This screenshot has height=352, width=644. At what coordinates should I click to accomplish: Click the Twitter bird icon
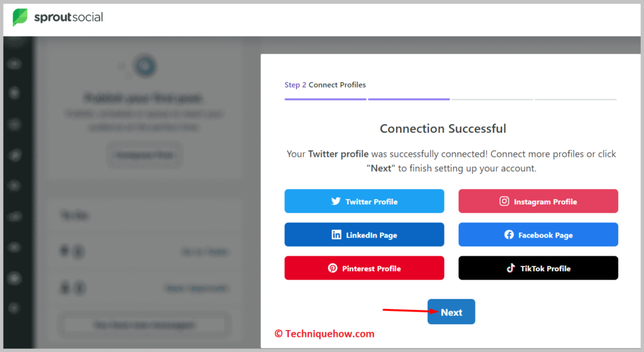pyautogui.click(x=336, y=201)
